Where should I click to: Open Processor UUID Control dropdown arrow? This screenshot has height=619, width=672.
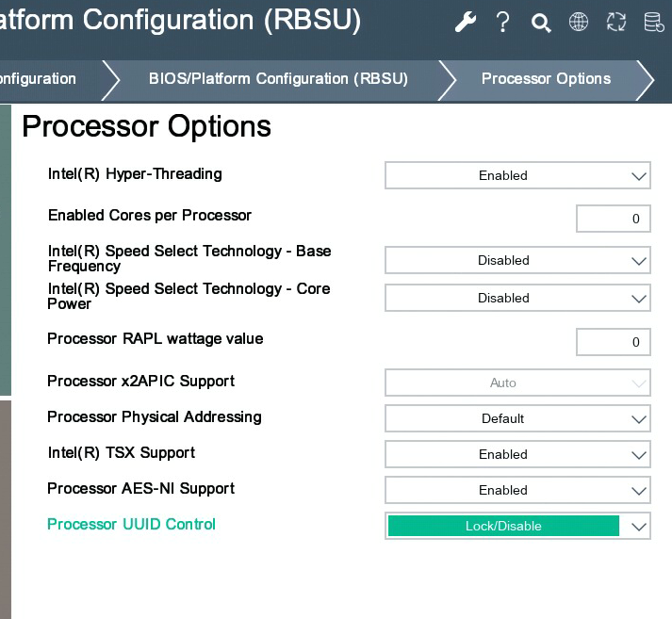639,527
